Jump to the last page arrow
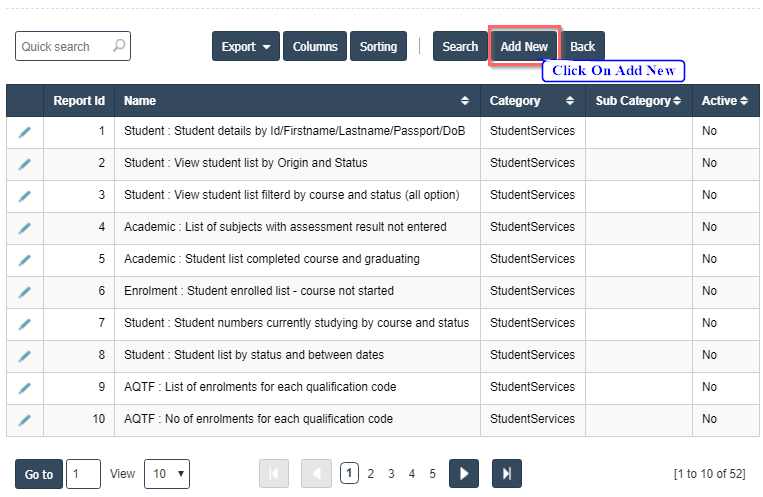The height and width of the screenshot is (497, 763). click(507, 474)
